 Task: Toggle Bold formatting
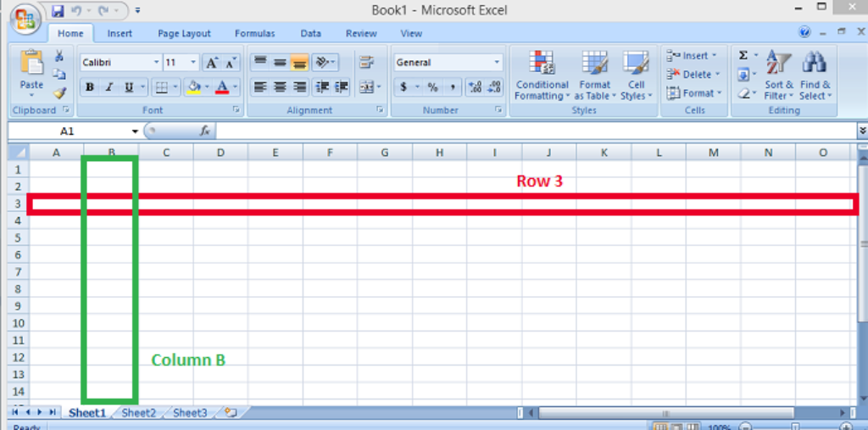tap(89, 87)
